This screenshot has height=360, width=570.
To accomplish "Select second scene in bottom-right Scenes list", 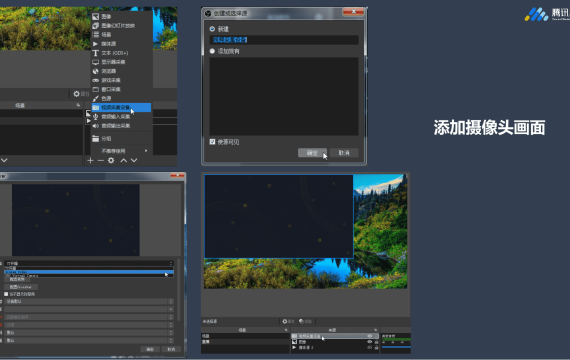I will pos(245,342).
